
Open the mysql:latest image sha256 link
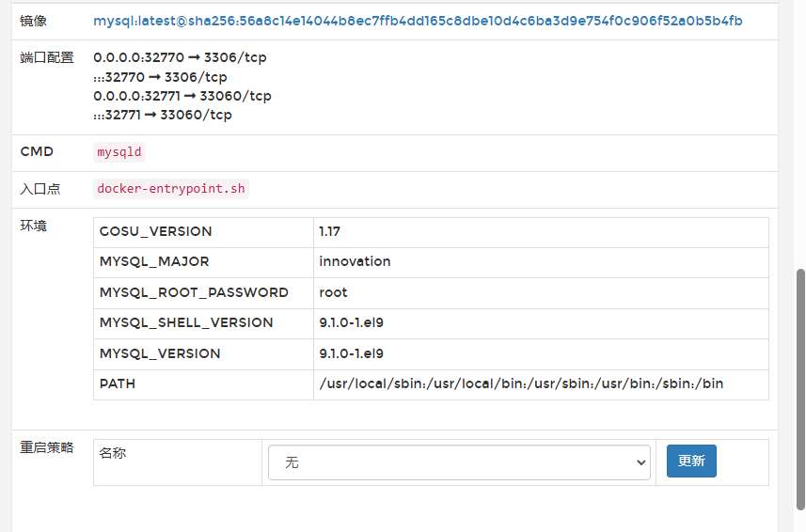click(417, 21)
